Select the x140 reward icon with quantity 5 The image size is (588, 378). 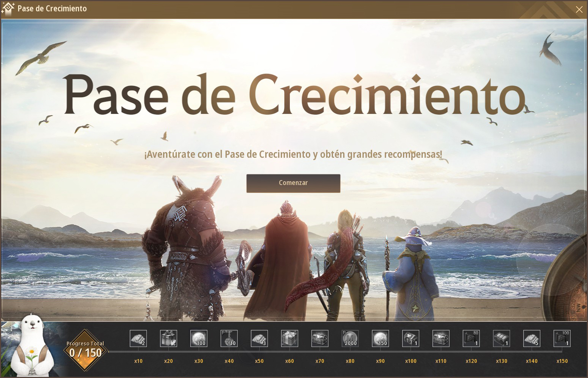(x=532, y=338)
